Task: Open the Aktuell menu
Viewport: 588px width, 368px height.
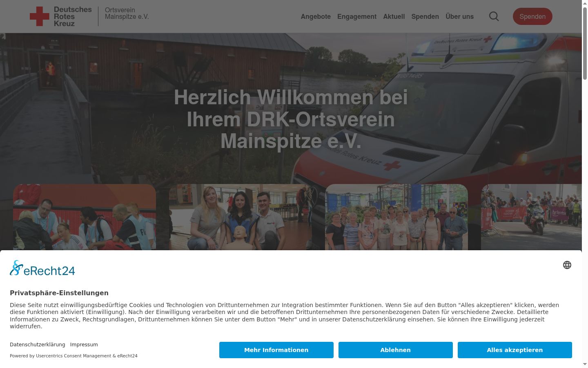Action: pyautogui.click(x=394, y=16)
